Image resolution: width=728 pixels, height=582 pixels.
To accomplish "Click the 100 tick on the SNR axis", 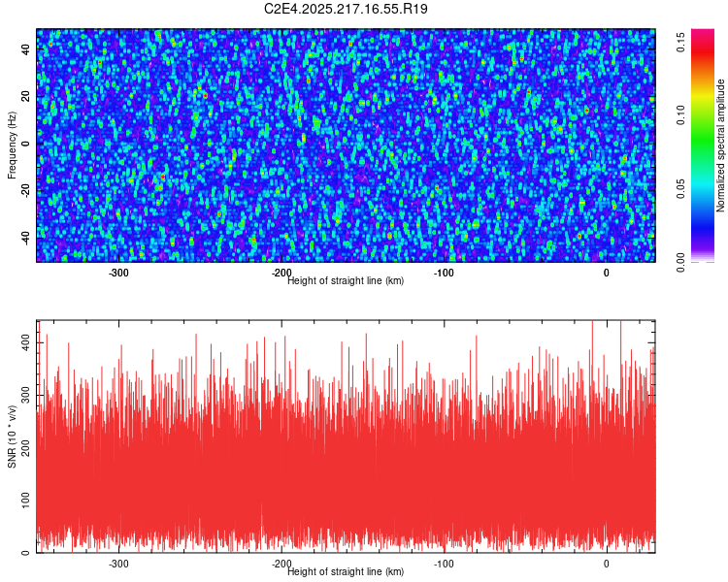I will (26, 500).
